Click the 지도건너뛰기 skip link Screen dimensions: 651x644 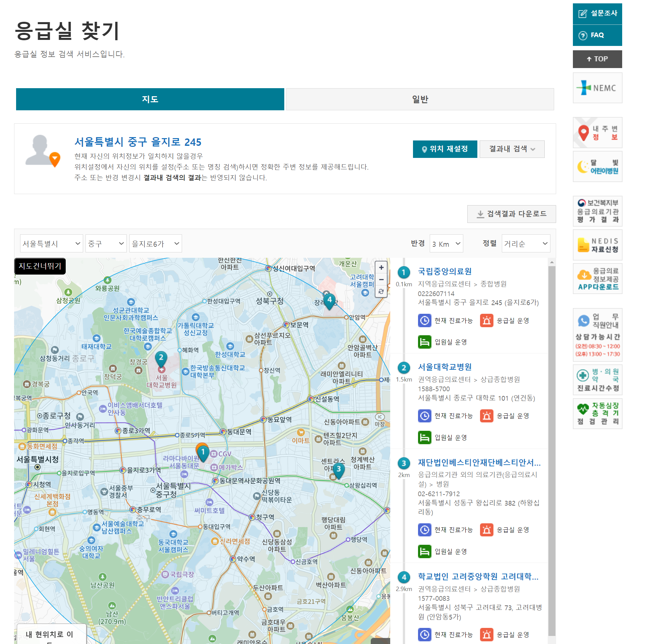click(40, 266)
